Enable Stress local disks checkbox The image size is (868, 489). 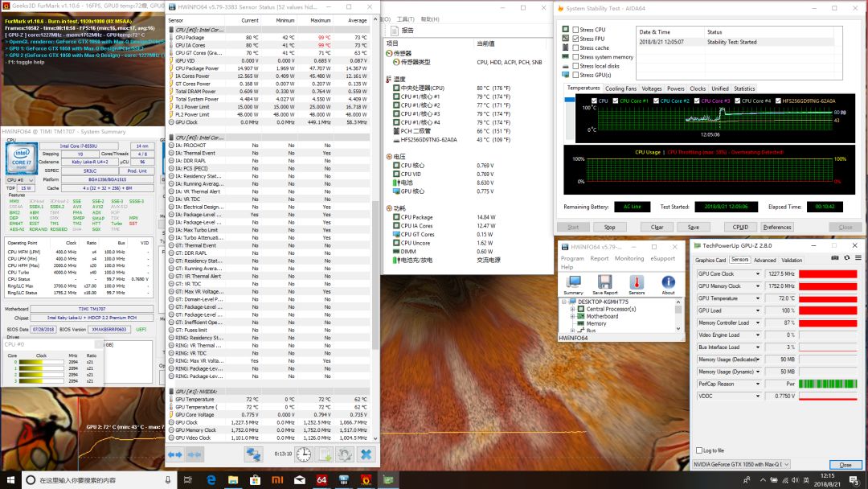click(x=575, y=66)
